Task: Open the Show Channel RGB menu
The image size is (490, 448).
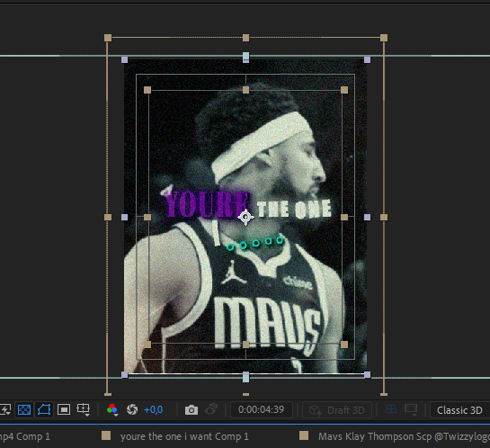Action: click(112, 409)
